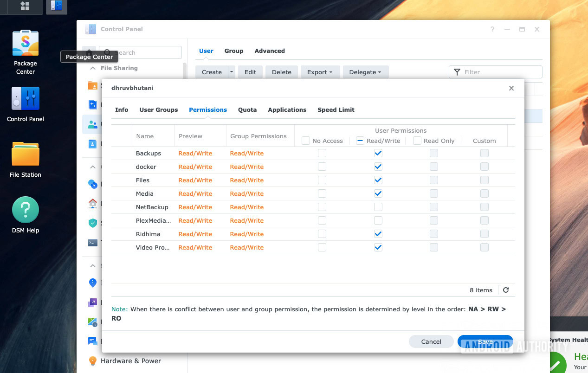588x373 pixels.
Task: Click the Cancel button
Action: click(431, 341)
